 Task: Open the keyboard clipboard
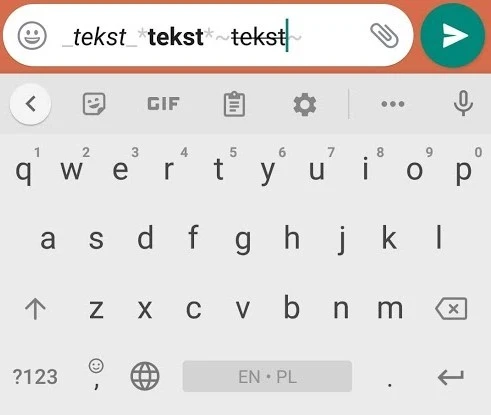tap(234, 104)
